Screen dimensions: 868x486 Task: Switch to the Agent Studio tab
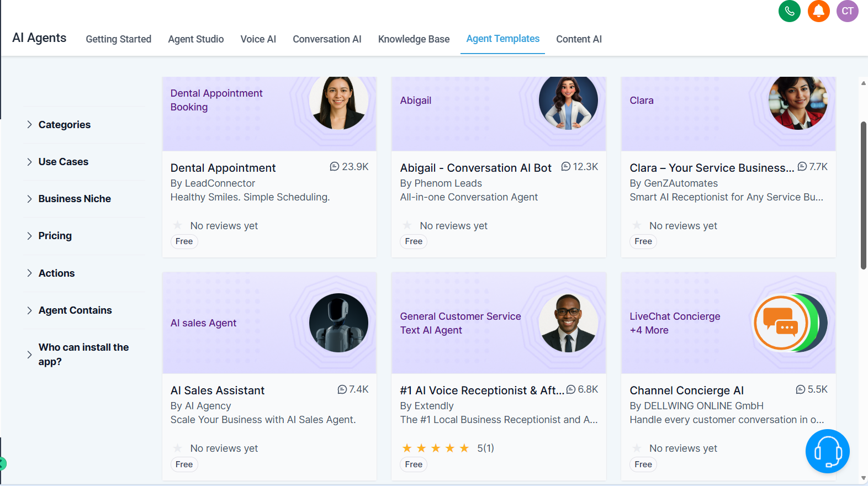pos(195,39)
